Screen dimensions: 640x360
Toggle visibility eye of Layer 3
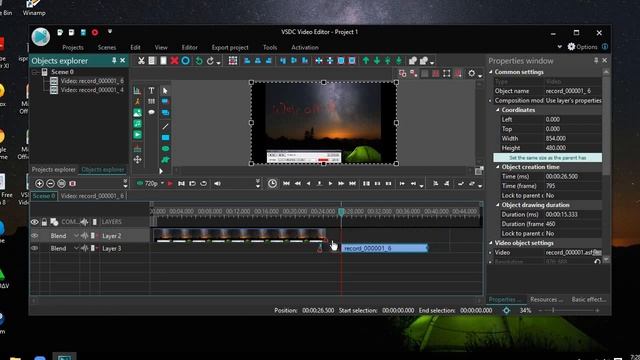[35, 248]
